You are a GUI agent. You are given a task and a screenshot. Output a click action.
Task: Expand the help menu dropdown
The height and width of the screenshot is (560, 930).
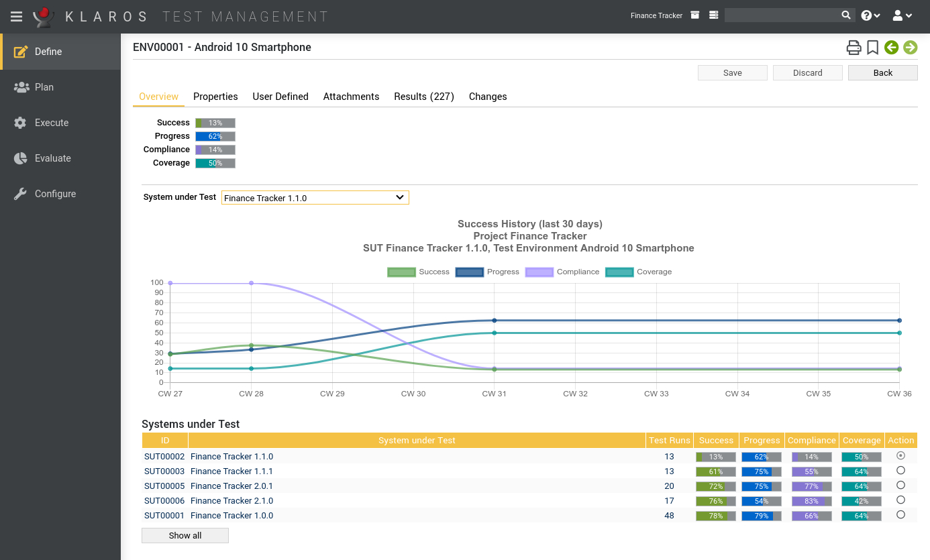pos(870,15)
